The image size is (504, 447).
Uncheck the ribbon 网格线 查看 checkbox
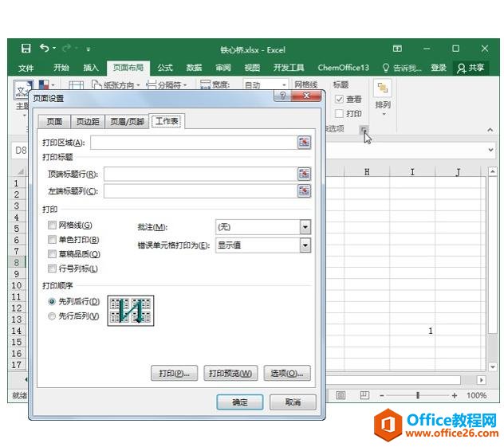click(339, 100)
